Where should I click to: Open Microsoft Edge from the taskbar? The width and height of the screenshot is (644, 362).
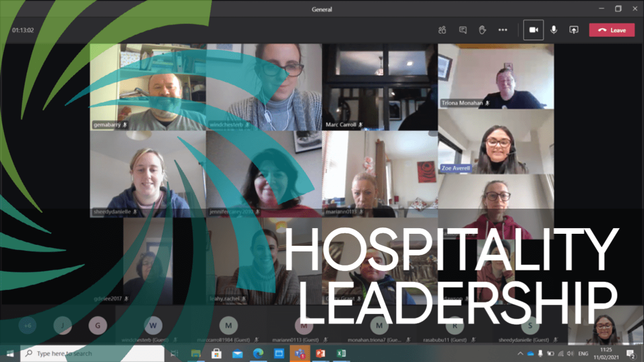[x=258, y=353]
